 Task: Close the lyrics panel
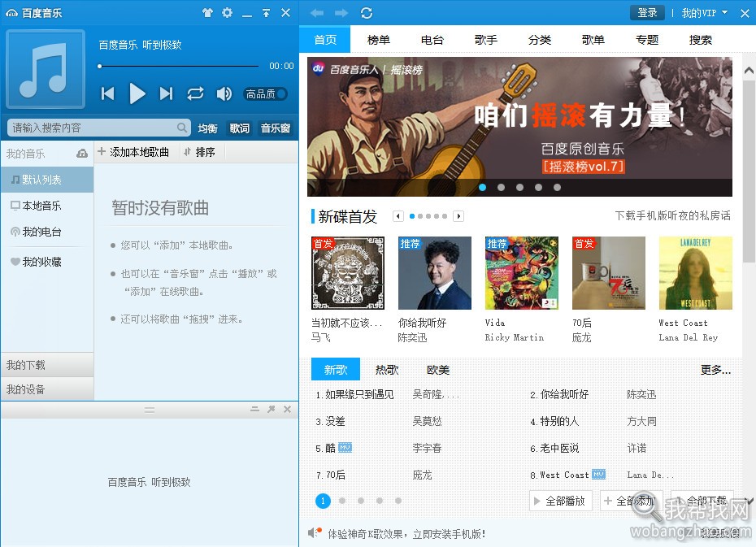287,409
